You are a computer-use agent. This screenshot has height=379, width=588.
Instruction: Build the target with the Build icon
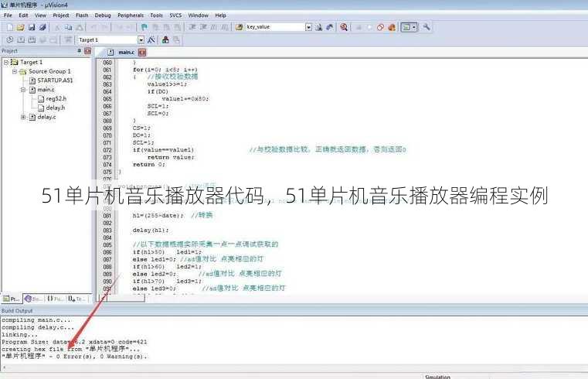pyautogui.click(x=21, y=39)
